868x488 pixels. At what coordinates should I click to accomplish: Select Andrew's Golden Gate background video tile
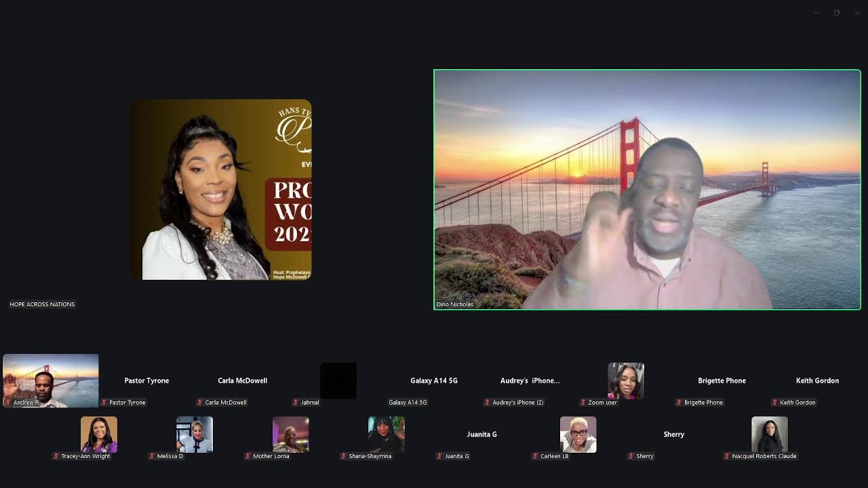[x=51, y=381]
